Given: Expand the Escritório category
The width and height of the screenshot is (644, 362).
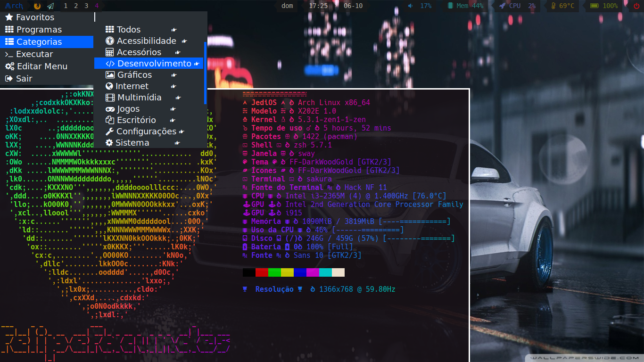Looking at the screenshot, I should point(149,120).
